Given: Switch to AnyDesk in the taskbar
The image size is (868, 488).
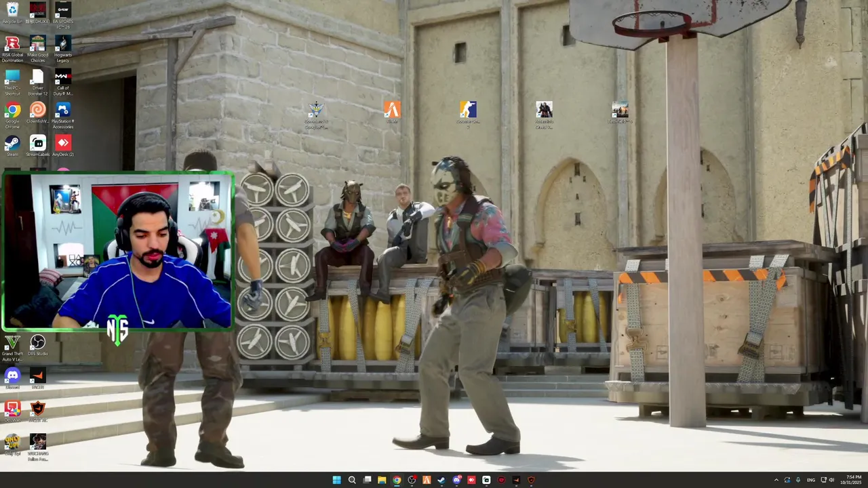Looking at the screenshot, I should coord(471,480).
